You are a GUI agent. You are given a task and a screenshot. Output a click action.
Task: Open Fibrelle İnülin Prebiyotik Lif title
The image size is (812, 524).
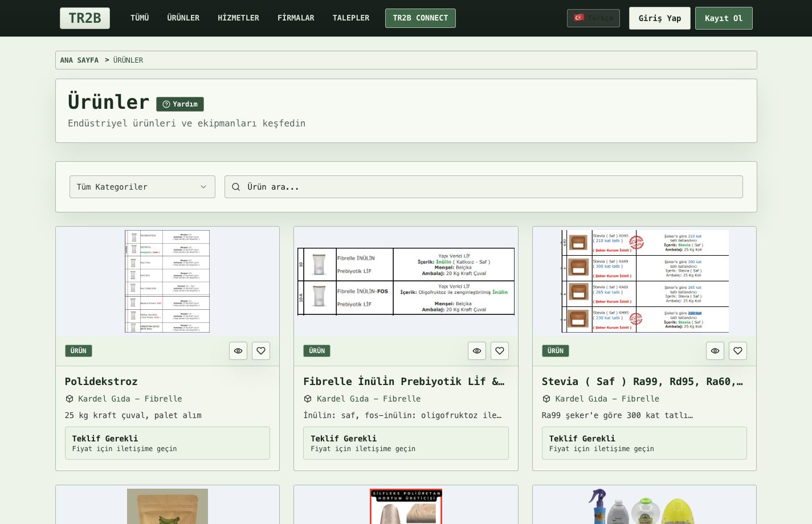pyautogui.click(x=404, y=382)
